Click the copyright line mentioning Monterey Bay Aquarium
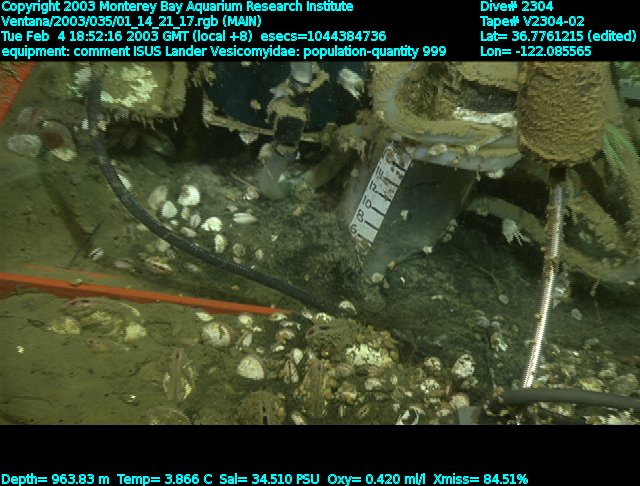This screenshot has height=486, width=640. click(177, 7)
